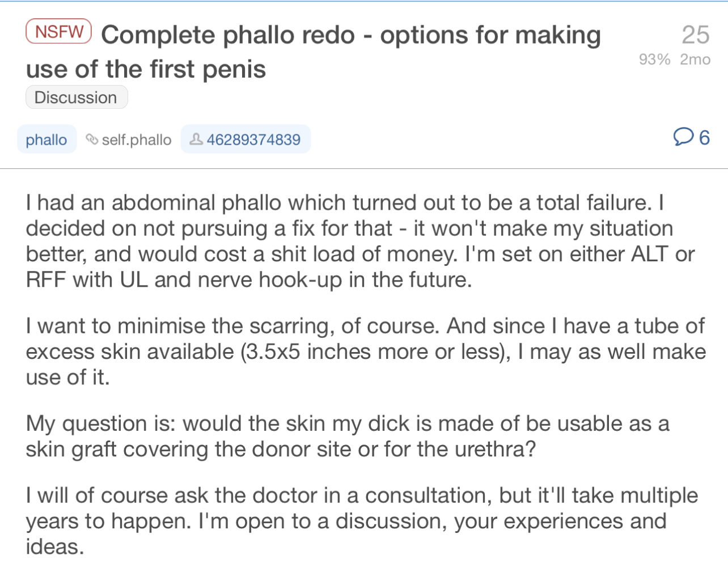Open the phallo community tag
728x576 pixels.
click(46, 139)
